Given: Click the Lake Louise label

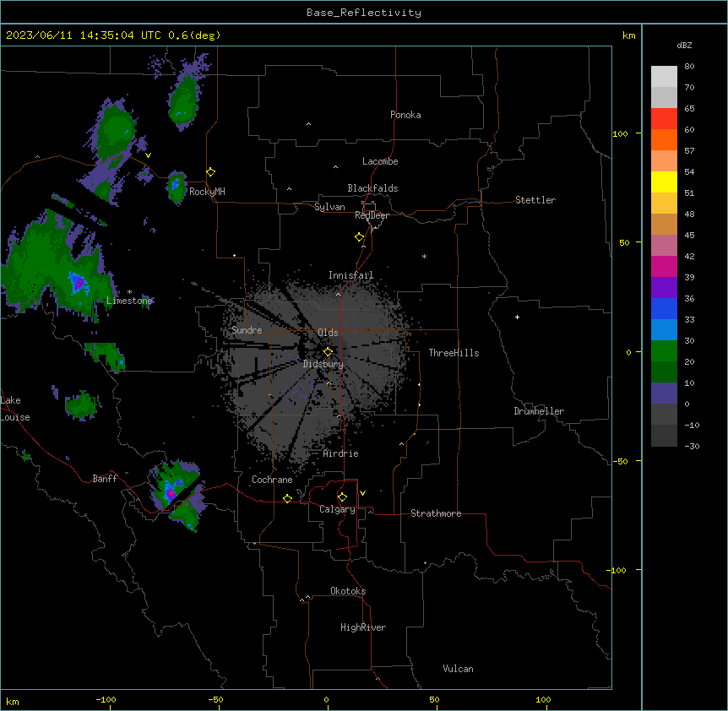Looking at the screenshot, I should coord(14,409).
